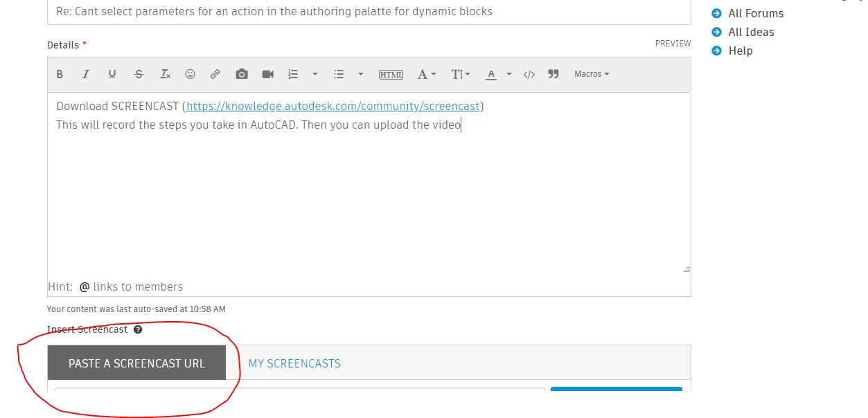
Task: Open the text size dropdown
Action: pyautogui.click(x=459, y=74)
